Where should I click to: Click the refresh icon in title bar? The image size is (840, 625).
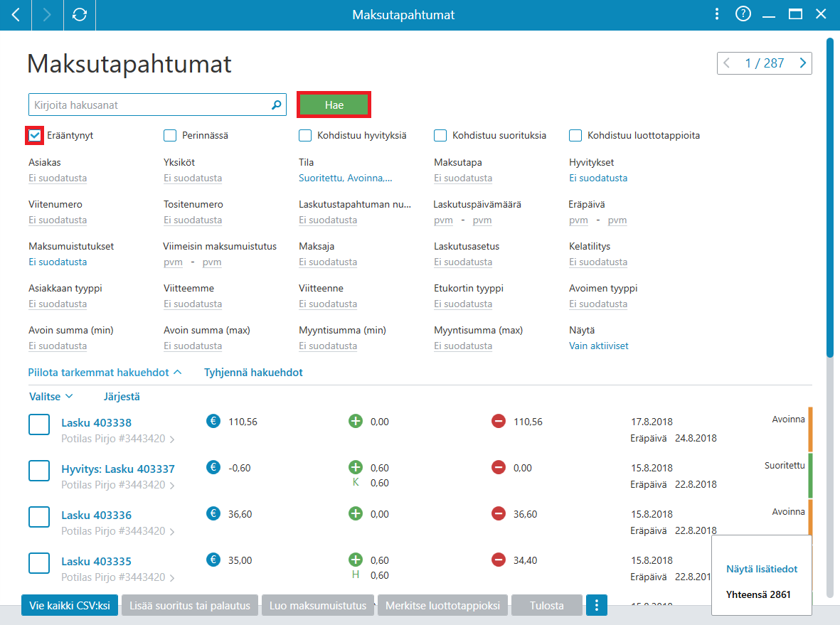click(79, 15)
